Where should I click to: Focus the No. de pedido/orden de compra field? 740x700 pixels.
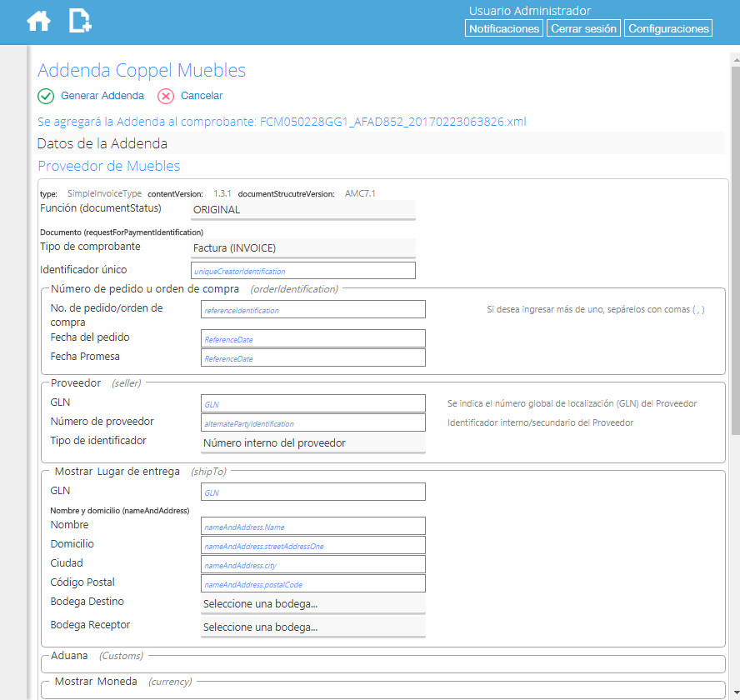(312, 310)
